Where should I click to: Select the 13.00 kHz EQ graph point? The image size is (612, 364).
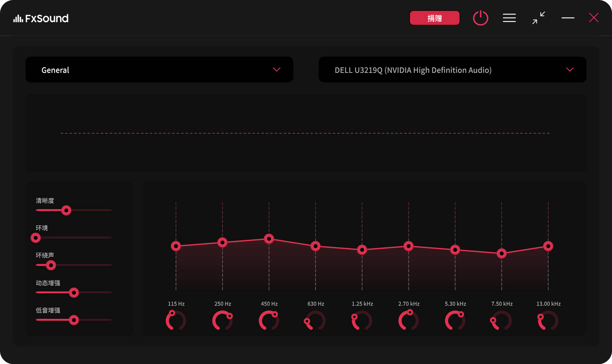548,246
